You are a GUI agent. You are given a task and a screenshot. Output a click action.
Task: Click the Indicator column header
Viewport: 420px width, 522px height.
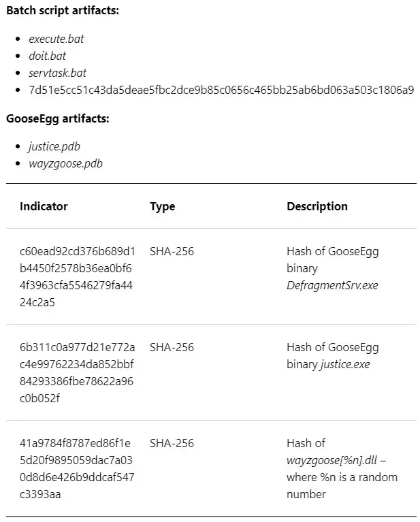click(x=44, y=206)
